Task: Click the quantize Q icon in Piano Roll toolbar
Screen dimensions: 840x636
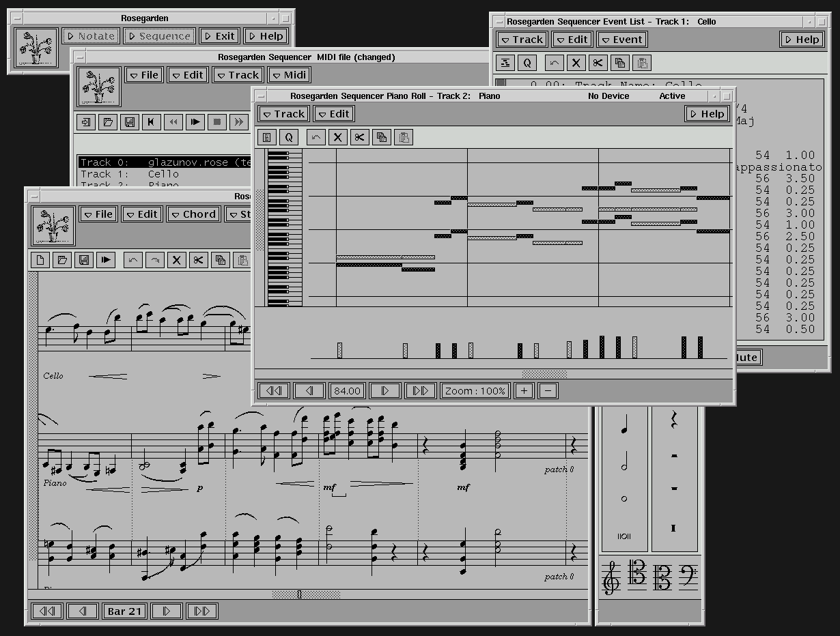Action: click(x=289, y=137)
